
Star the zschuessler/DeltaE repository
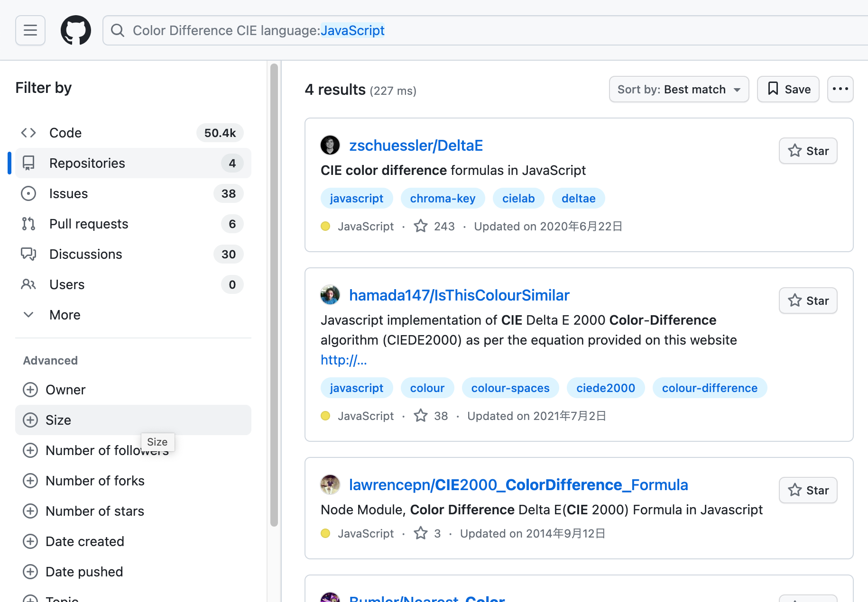(x=808, y=151)
